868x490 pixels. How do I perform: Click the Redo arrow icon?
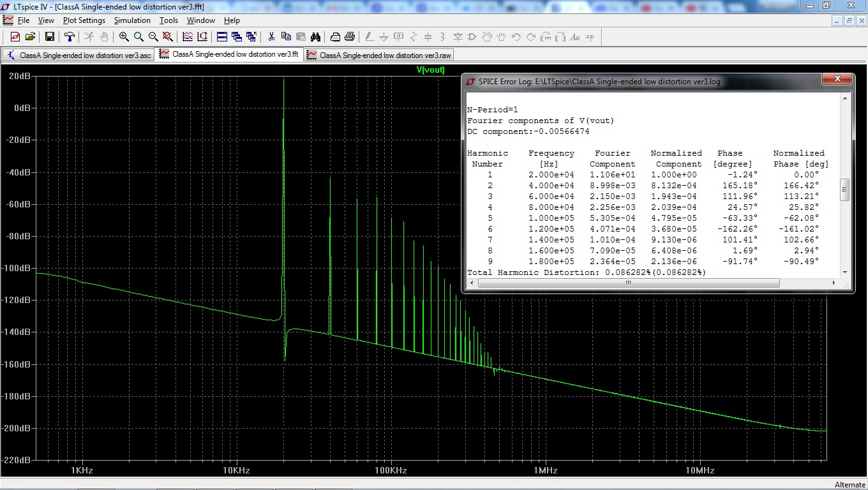(x=530, y=36)
